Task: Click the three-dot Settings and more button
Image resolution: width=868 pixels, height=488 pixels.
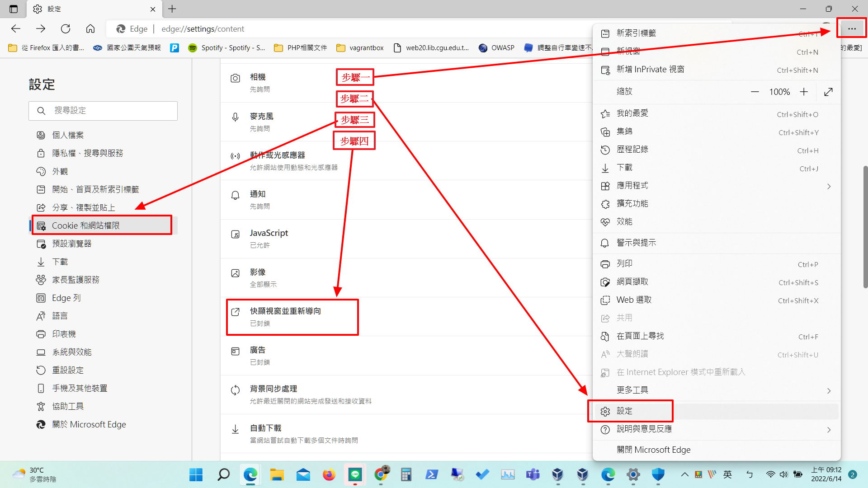Action: (x=852, y=28)
